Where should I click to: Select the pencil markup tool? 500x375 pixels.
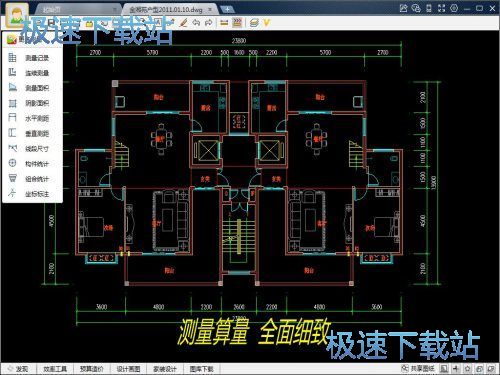[183, 23]
